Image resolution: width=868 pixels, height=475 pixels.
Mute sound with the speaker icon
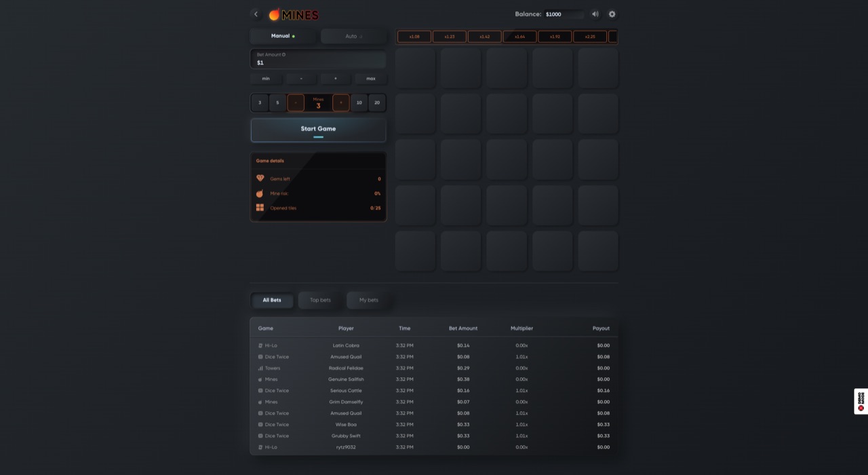tap(595, 14)
